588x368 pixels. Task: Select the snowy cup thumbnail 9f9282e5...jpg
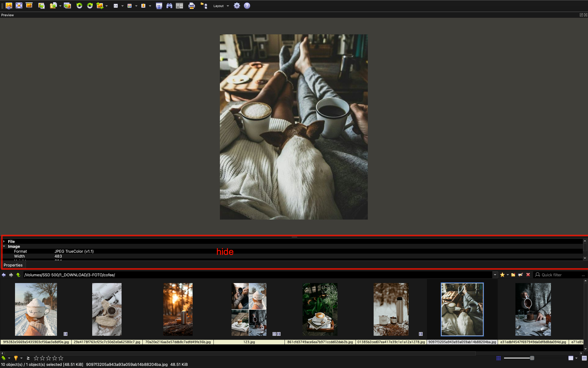click(36, 309)
